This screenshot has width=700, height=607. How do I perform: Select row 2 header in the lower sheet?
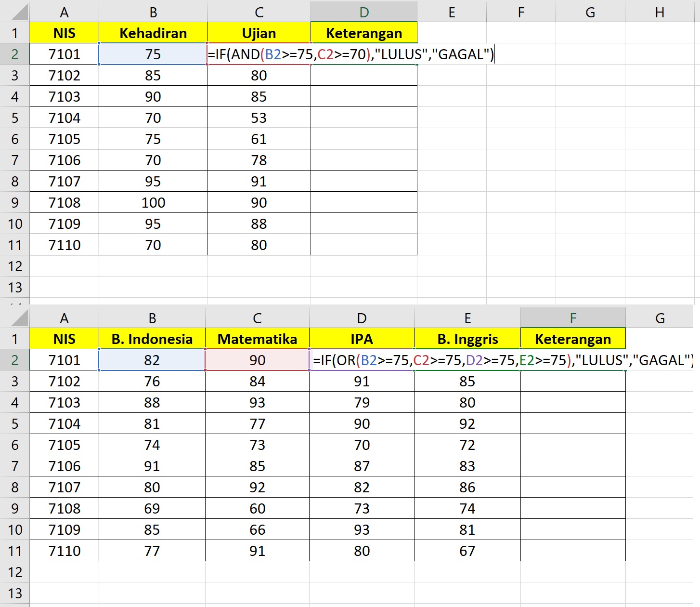[14, 360]
